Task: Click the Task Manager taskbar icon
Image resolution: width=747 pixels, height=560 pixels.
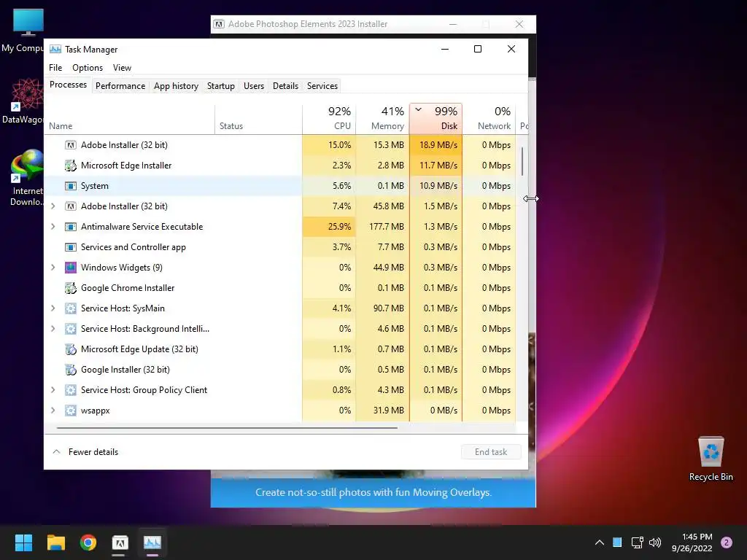Action: point(152,542)
